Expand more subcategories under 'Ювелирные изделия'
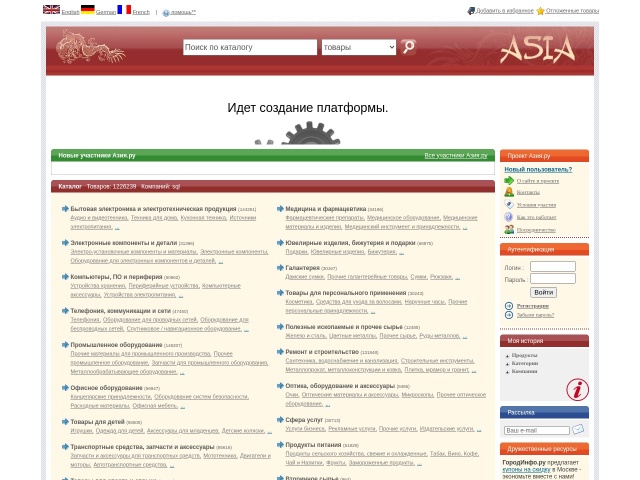Viewport: 640px width, 480px height. tap(401, 253)
